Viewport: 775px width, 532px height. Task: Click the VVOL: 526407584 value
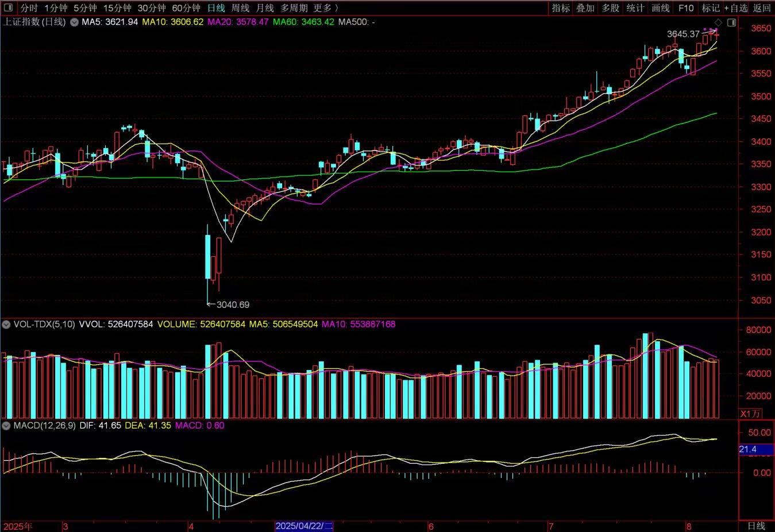tap(116, 324)
